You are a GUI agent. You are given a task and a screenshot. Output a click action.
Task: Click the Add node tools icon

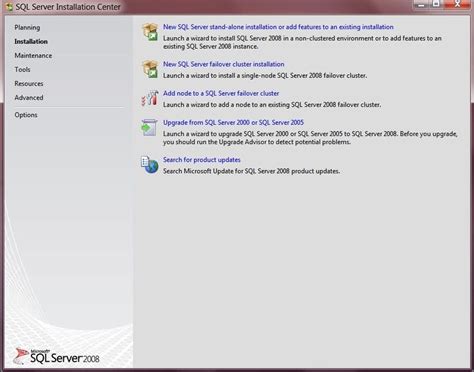click(150, 98)
